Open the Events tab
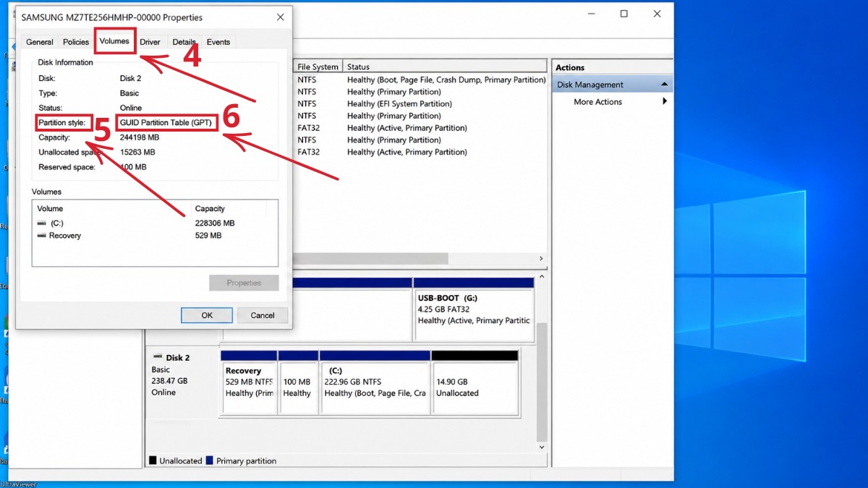The width and height of the screenshot is (868, 488). 218,42
